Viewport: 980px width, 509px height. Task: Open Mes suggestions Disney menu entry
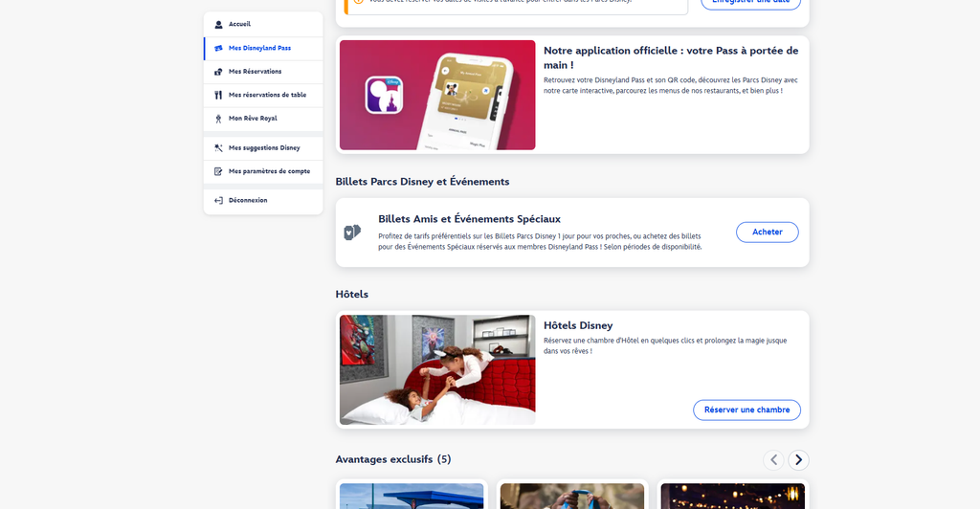click(x=263, y=148)
